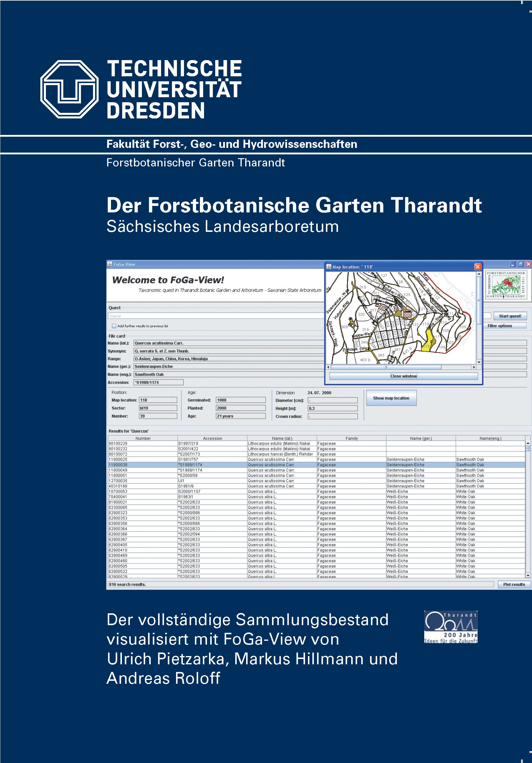Image resolution: width=532 pixels, height=763 pixels.
Task: Click Accession field 'S1988/1174'
Action: tap(158, 382)
